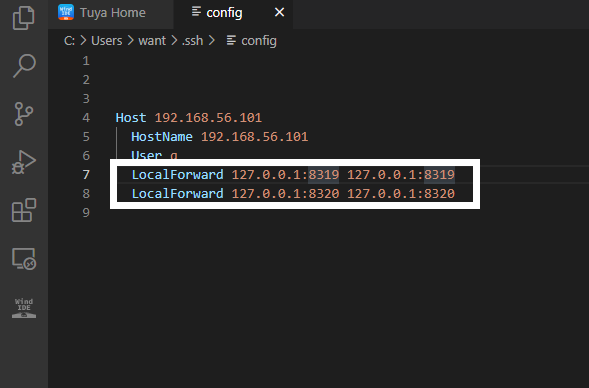Click the breadcrumb chevron after C:
Screen dimensions: 589x388
point(83,40)
